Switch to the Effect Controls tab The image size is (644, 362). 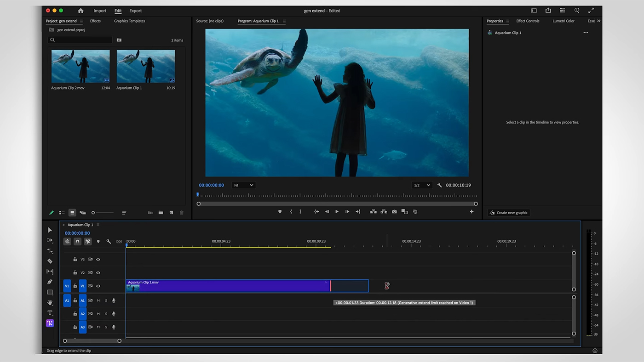(528, 21)
